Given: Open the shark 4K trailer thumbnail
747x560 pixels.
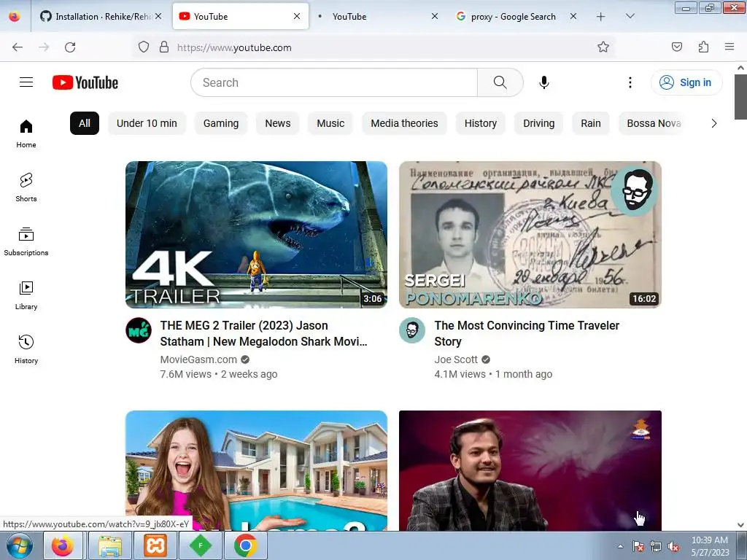Looking at the screenshot, I should [x=256, y=235].
